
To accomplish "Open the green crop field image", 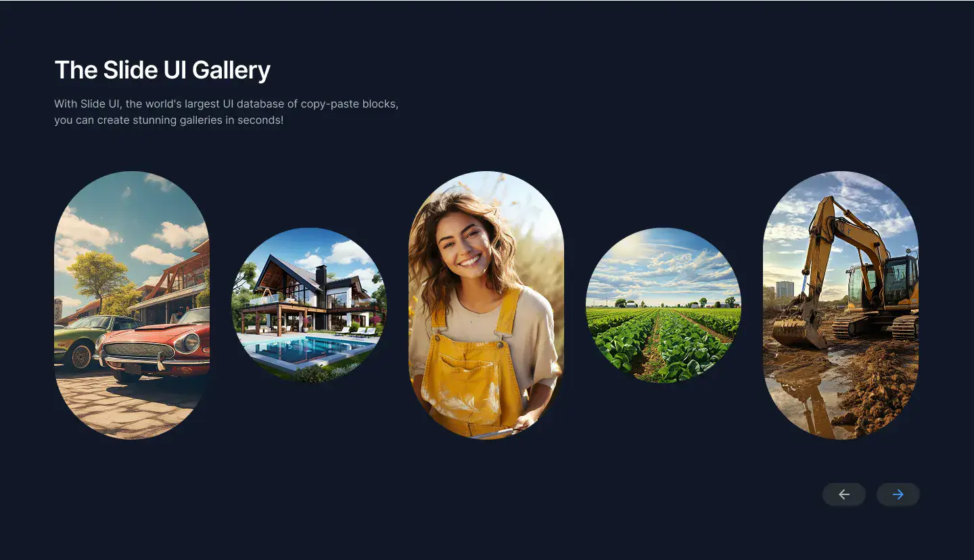I will coord(664,305).
